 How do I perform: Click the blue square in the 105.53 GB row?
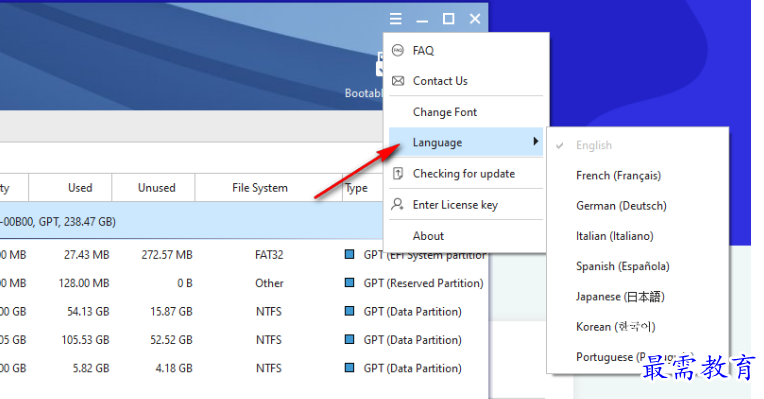click(x=349, y=339)
